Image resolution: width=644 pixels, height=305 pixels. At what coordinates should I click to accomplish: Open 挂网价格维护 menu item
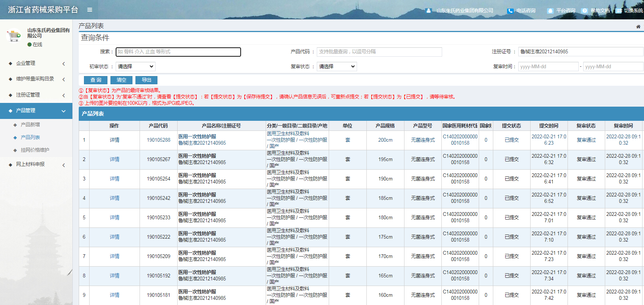[35, 150]
